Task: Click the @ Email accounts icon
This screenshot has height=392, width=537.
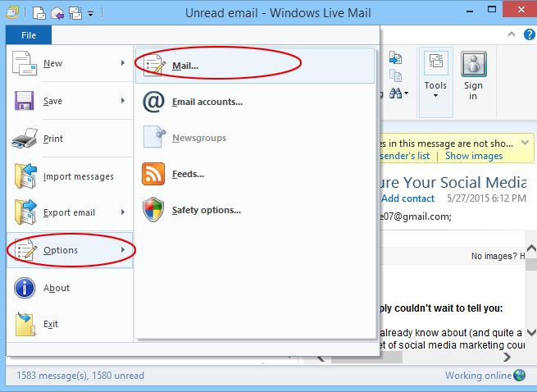Action: point(153,102)
